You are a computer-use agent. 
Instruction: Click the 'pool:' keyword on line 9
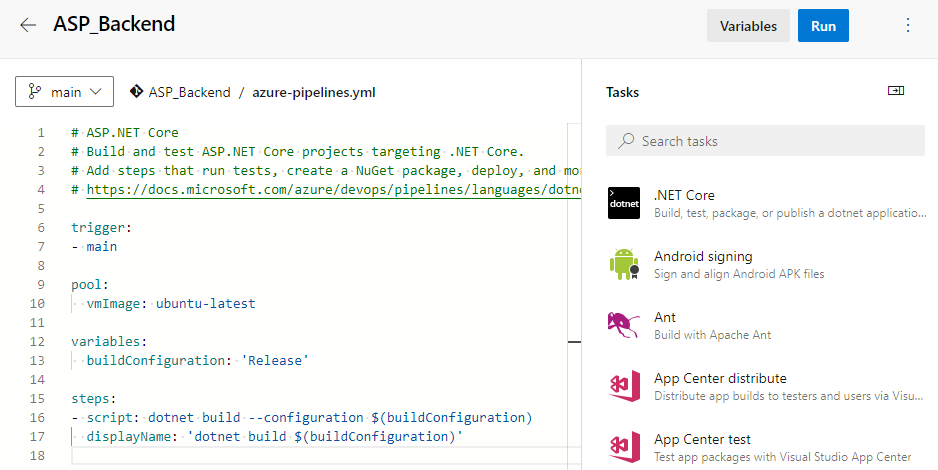pyautogui.click(x=90, y=284)
